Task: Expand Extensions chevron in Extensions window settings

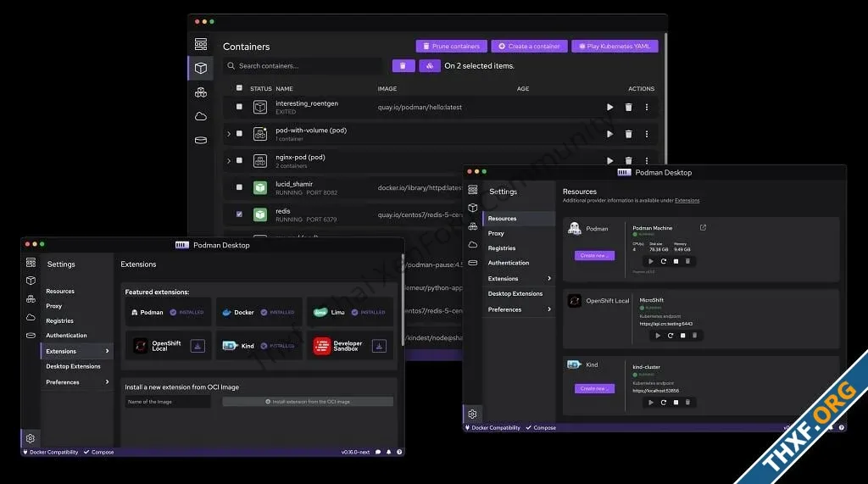Action: 107,351
